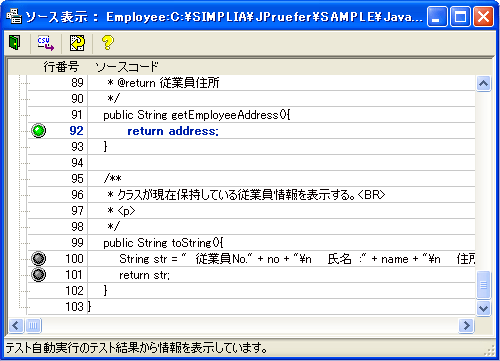
Task: Click the refresh reload toolbar icon
Action: click(77, 43)
